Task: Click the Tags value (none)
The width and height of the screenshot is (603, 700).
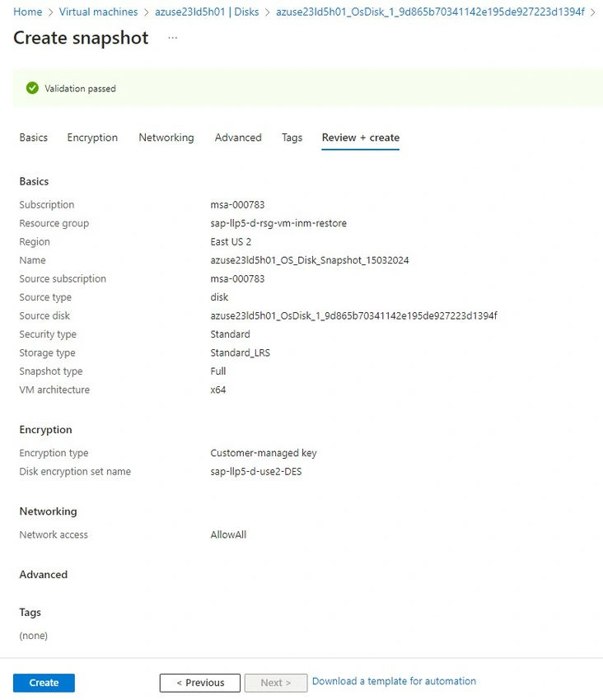Action: coord(33,636)
